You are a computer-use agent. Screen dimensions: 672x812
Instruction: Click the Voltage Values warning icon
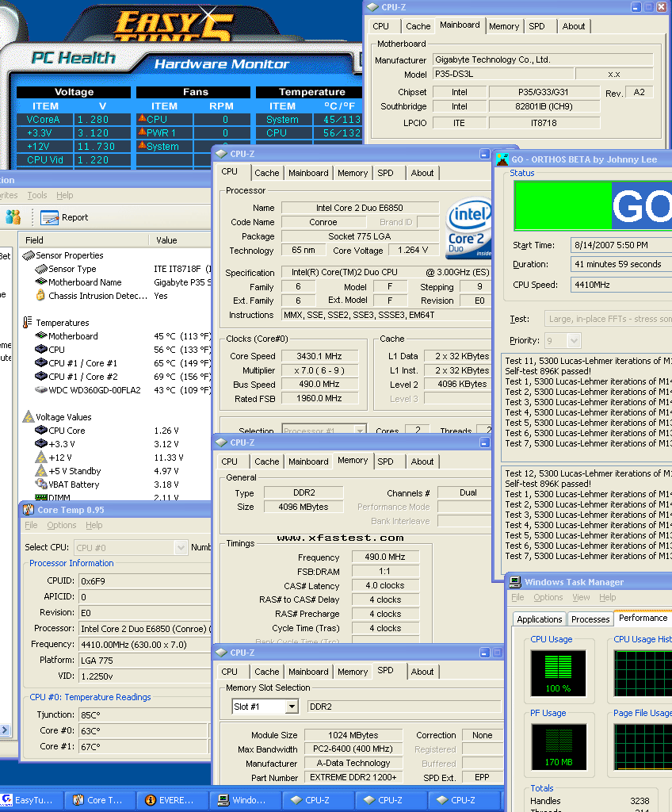tap(29, 416)
